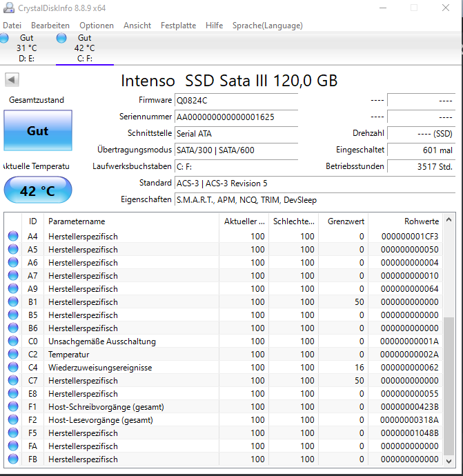Click raw value 0000001048B
Image resolution: width=463 pixels, height=476 pixels.
[410, 433]
